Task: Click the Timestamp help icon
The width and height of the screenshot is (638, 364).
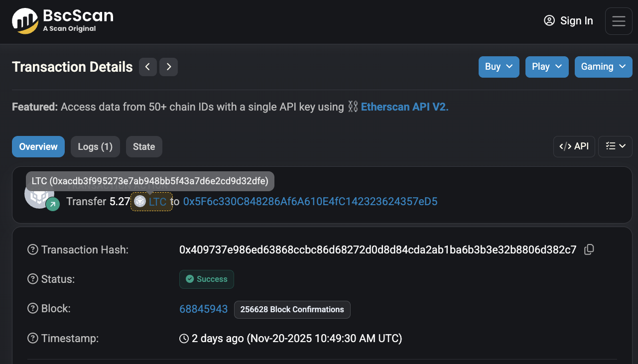Action: click(33, 339)
